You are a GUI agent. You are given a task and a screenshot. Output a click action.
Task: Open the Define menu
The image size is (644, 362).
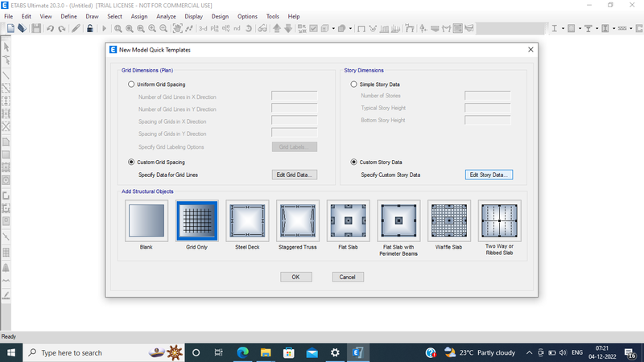point(68,16)
